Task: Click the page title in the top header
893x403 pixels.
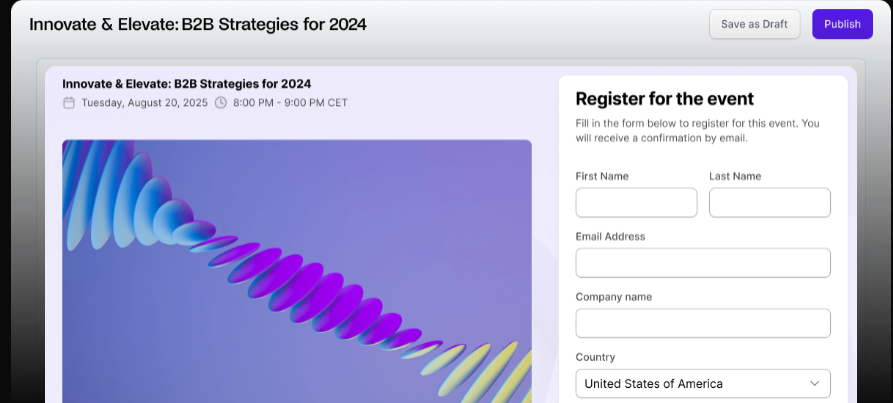Action: [198, 24]
